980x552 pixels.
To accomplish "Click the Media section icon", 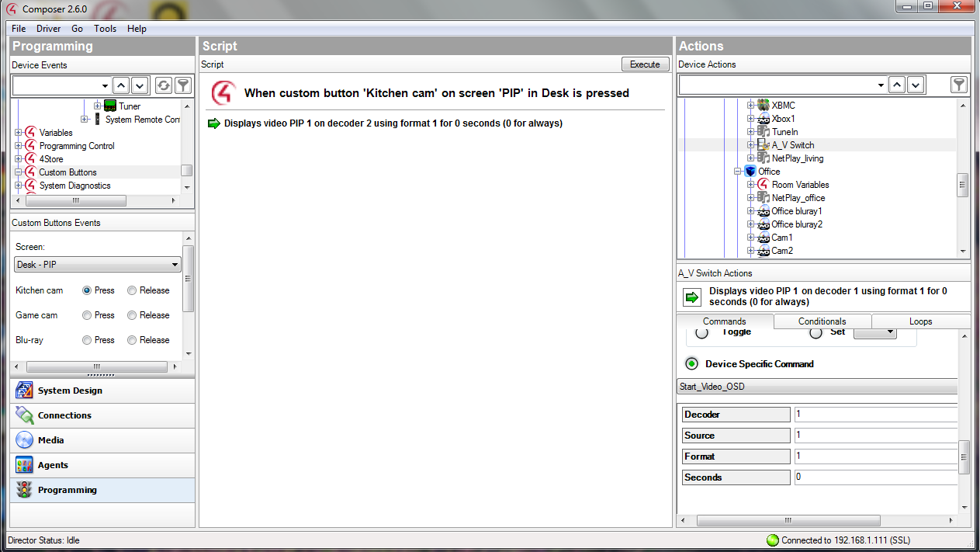I will 25,440.
